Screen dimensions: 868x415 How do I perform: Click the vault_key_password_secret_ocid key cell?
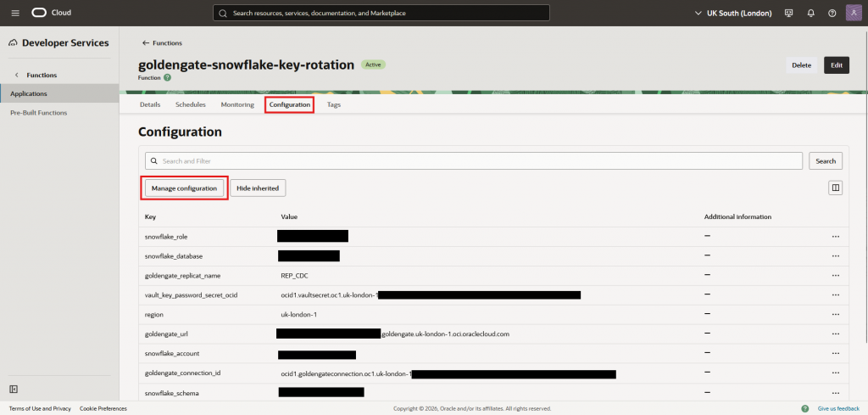(191, 295)
